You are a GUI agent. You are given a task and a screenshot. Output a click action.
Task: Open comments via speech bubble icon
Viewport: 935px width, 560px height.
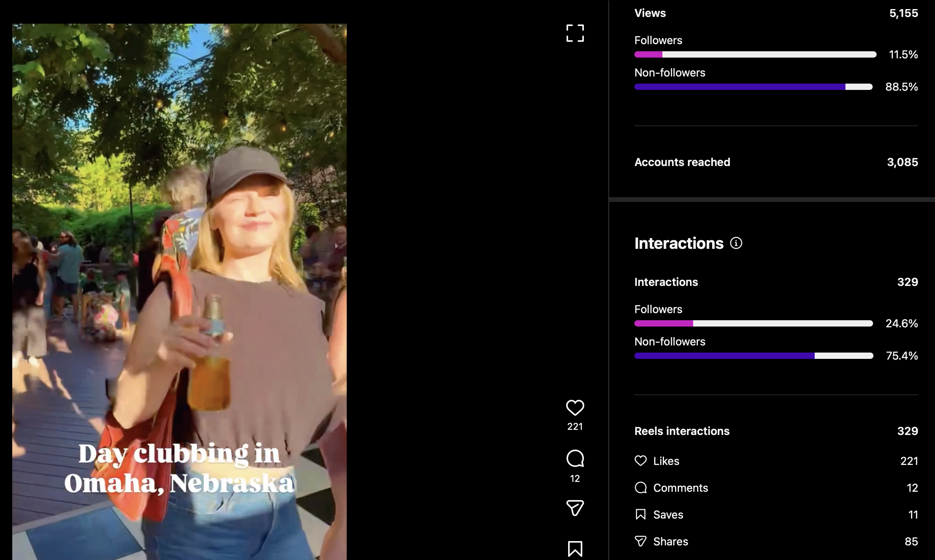575,458
